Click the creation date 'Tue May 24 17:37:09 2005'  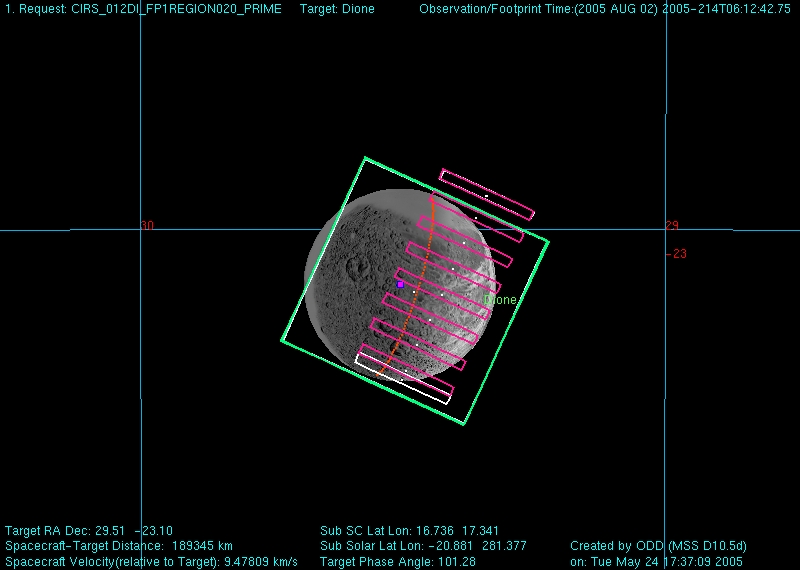[667, 561]
